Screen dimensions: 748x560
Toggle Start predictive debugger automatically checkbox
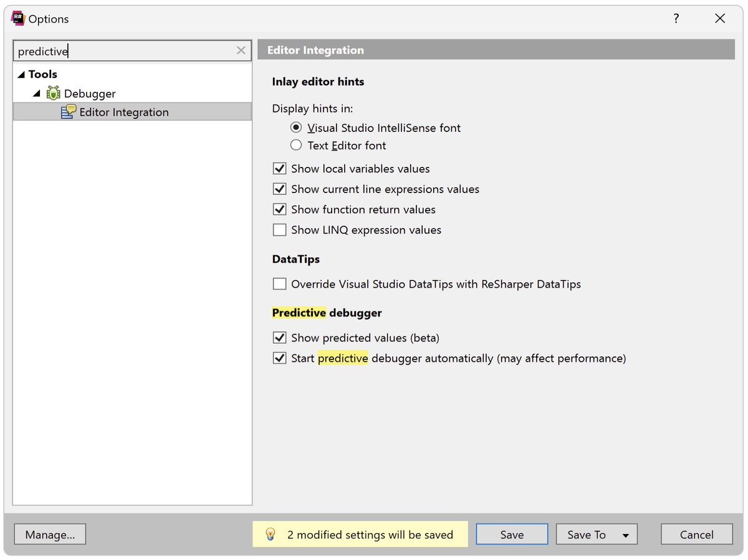click(279, 358)
